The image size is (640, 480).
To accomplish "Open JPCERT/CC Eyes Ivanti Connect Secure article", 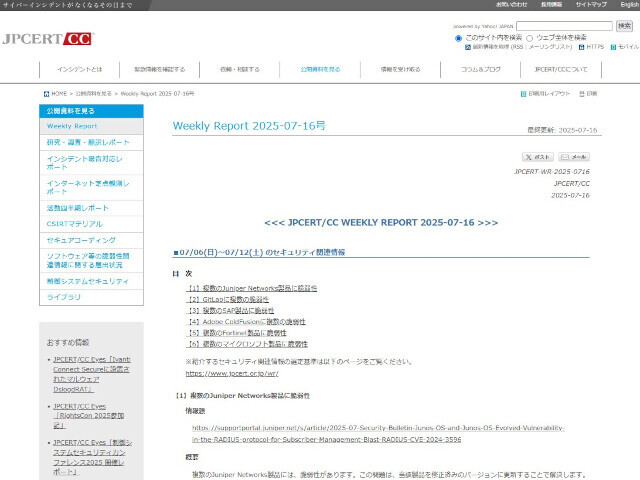I will click(x=92, y=374).
